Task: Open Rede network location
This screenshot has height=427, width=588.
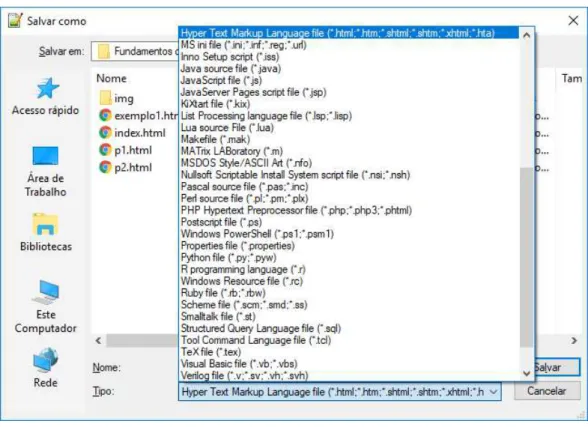Action: tap(45, 367)
